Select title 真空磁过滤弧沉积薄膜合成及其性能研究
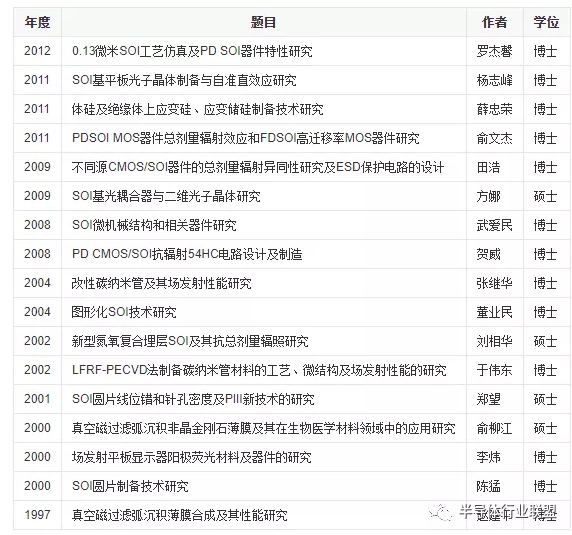 (x=179, y=515)
